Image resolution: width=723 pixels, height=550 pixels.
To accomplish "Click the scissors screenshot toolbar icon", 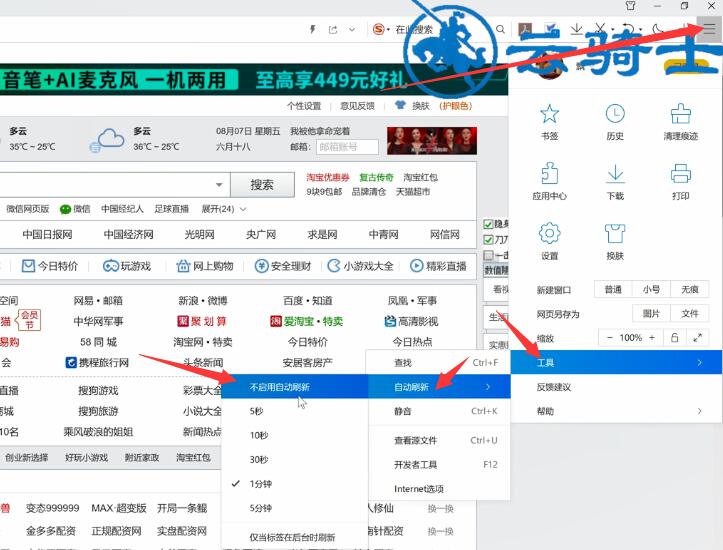I will (x=599, y=29).
